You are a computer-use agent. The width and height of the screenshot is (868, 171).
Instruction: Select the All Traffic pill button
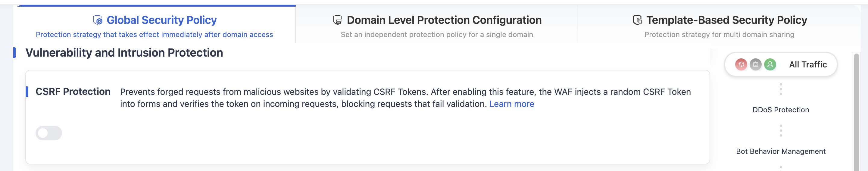[x=781, y=64]
